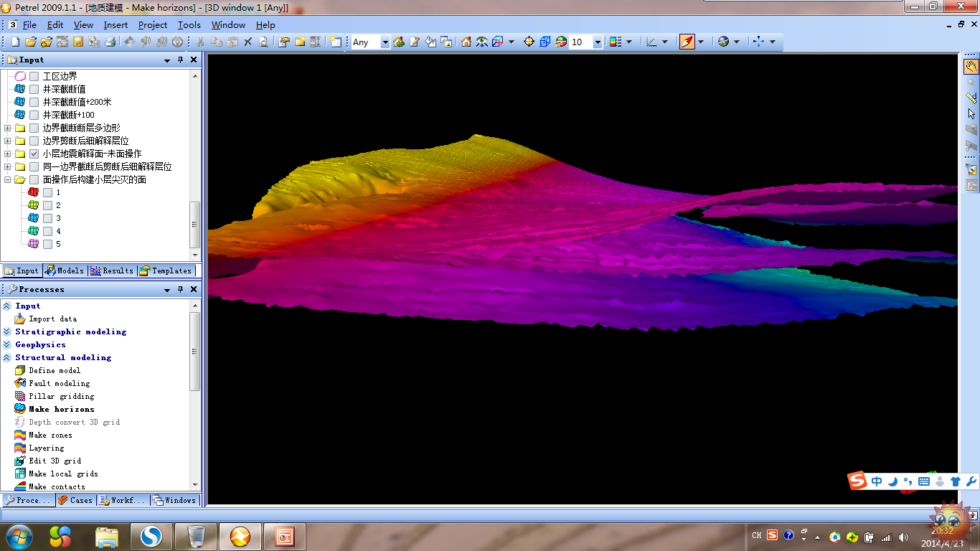Collapse the Structural modeling process group
980x551 pixels.
tap(7, 357)
